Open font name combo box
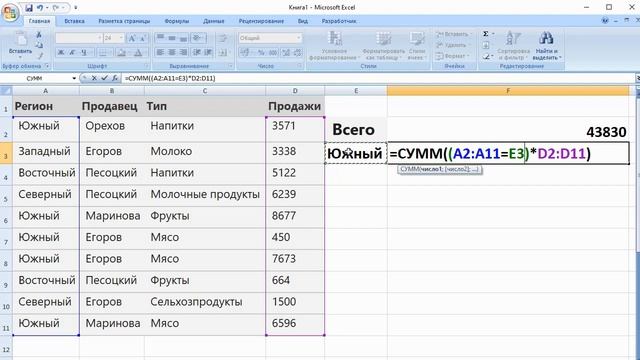Viewport: 640px width, 360px height. point(78,38)
